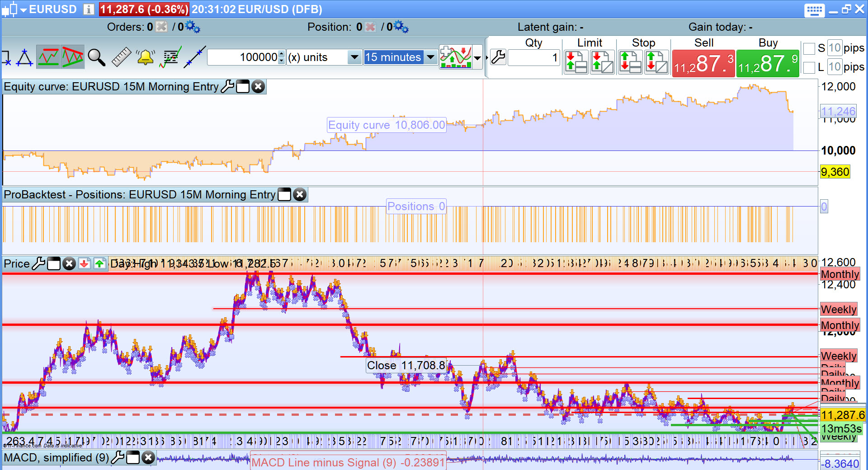Open the on-screen keyboard shortcuts icon
Image resolution: width=868 pixels, height=470 pixels.
click(x=814, y=10)
